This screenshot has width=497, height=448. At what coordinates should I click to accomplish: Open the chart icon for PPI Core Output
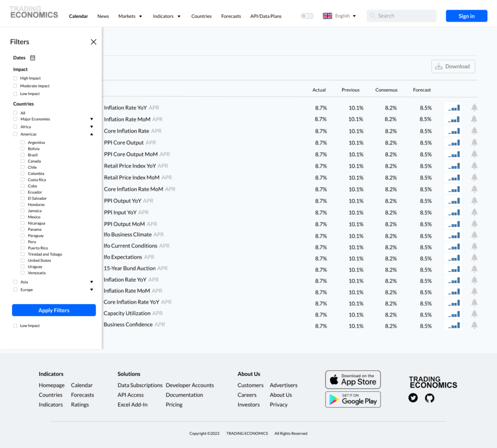[454, 143]
